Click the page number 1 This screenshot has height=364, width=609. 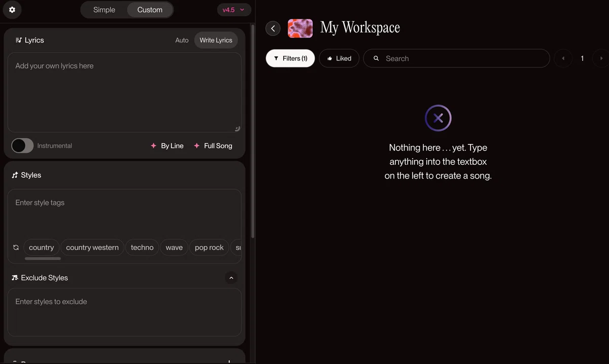[x=582, y=58]
